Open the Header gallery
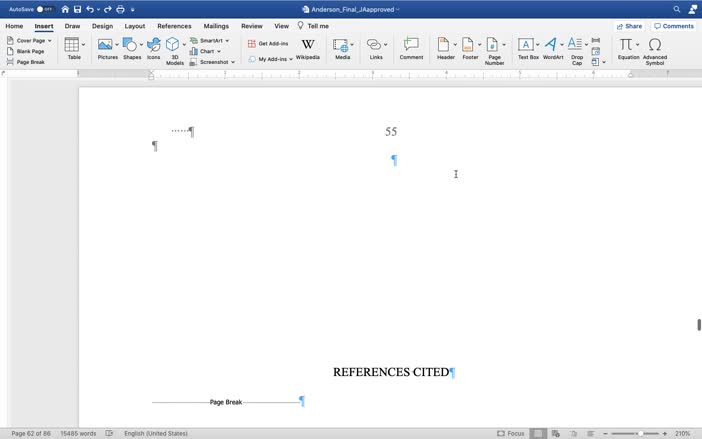The width and height of the screenshot is (702, 439). pos(446,49)
